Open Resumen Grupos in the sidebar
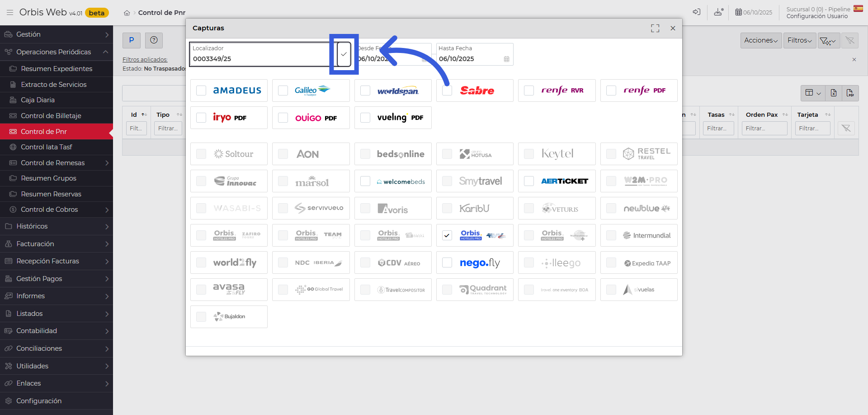This screenshot has width=868, height=415. tap(57, 178)
